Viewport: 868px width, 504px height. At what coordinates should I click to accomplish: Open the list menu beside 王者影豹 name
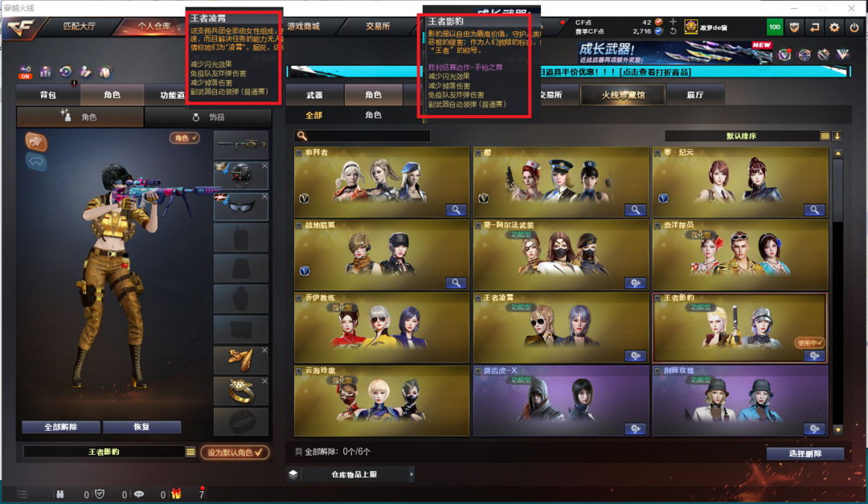click(190, 452)
